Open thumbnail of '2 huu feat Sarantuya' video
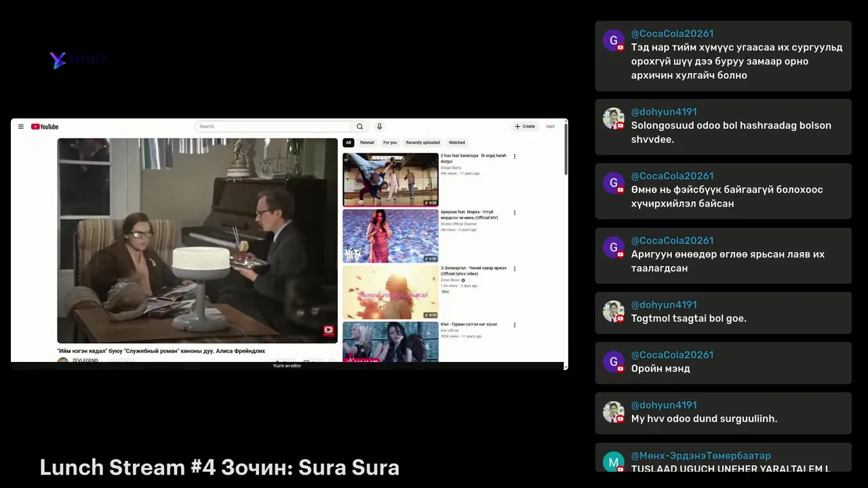868x488 pixels. pos(391,180)
